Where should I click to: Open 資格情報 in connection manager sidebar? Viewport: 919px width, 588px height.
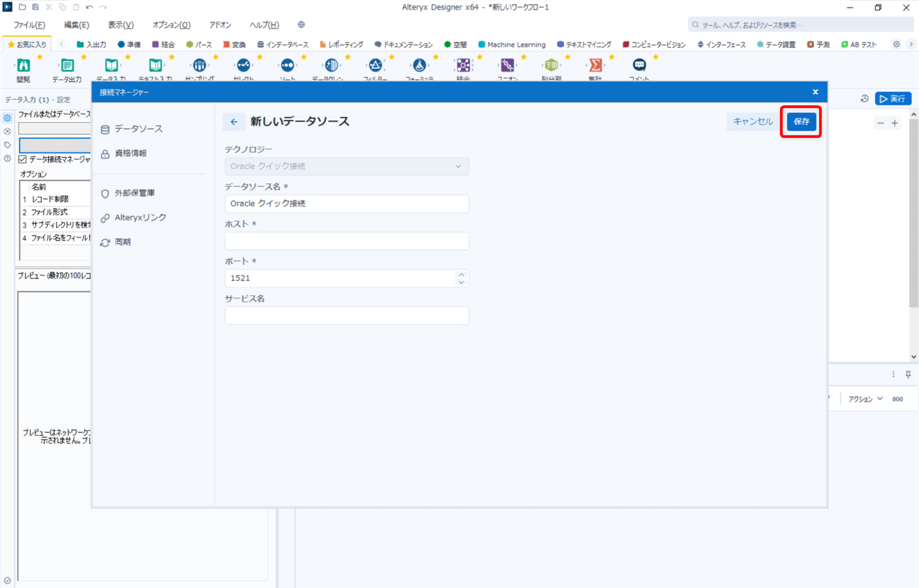click(x=124, y=153)
